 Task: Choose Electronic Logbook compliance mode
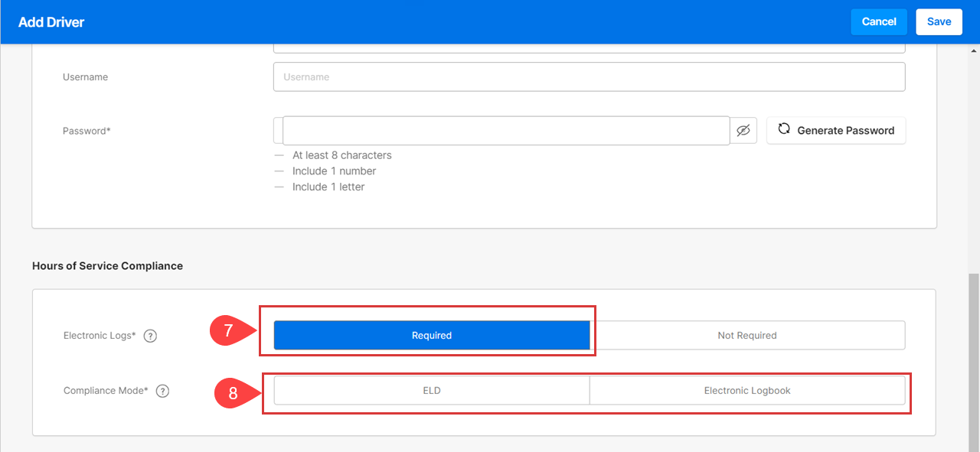[x=747, y=390]
